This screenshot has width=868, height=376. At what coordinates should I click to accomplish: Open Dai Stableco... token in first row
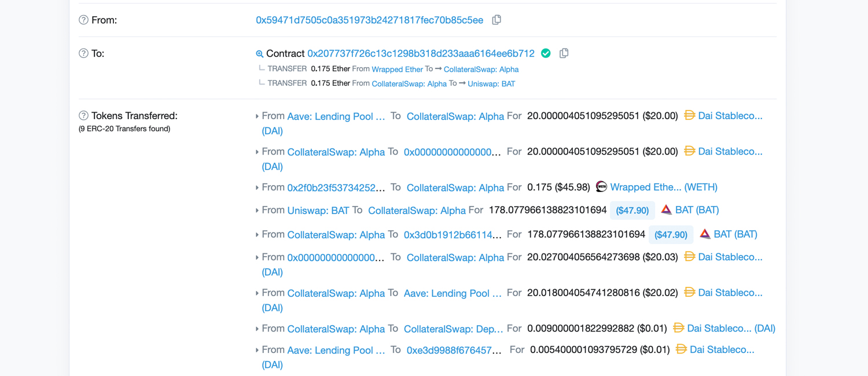point(730,116)
